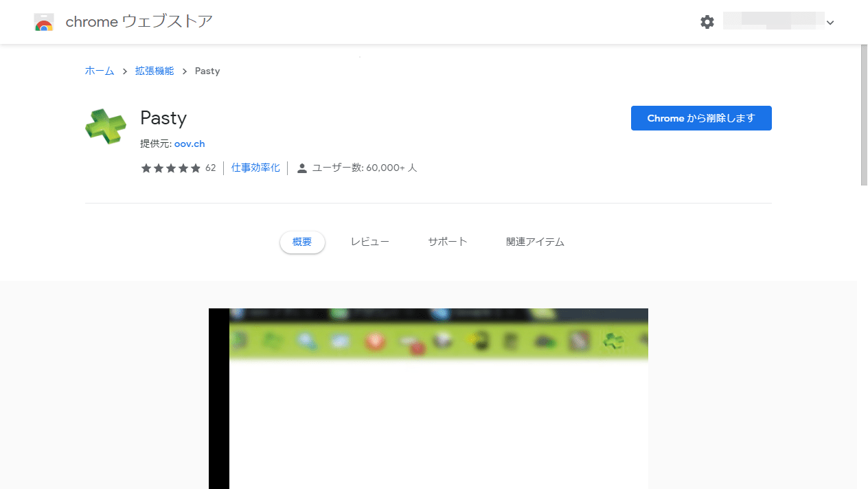Visit the oov.ch provider link
The height and width of the screenshot is (489, 868).
point(190,144)
